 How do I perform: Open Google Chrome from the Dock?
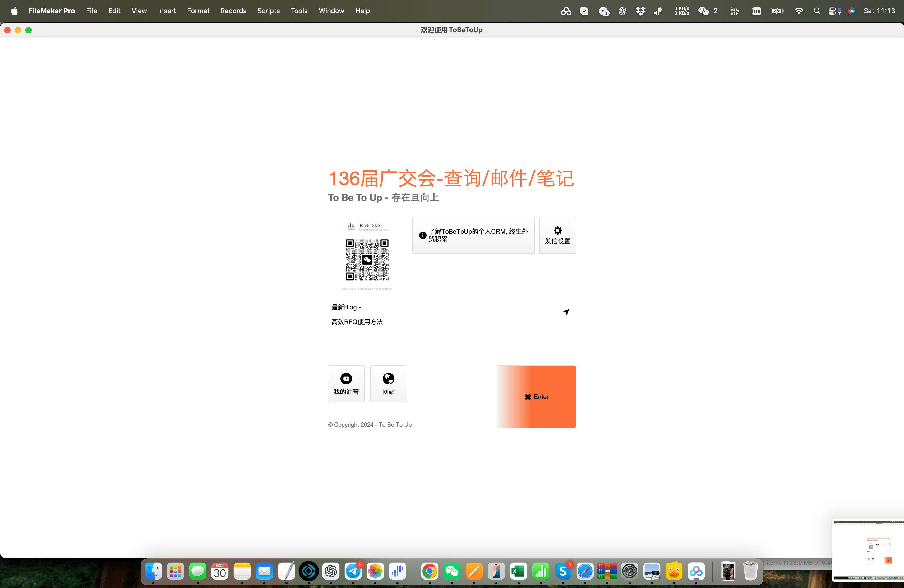click(430, 571)
